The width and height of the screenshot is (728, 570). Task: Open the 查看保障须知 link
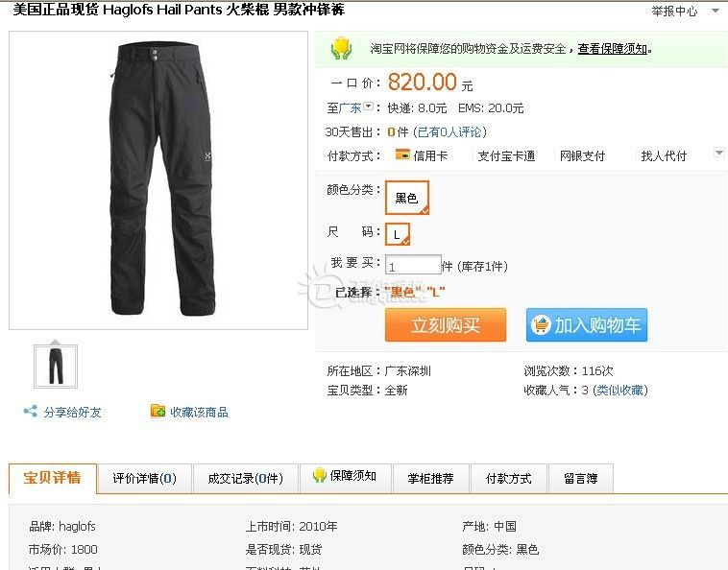point(613,49)
